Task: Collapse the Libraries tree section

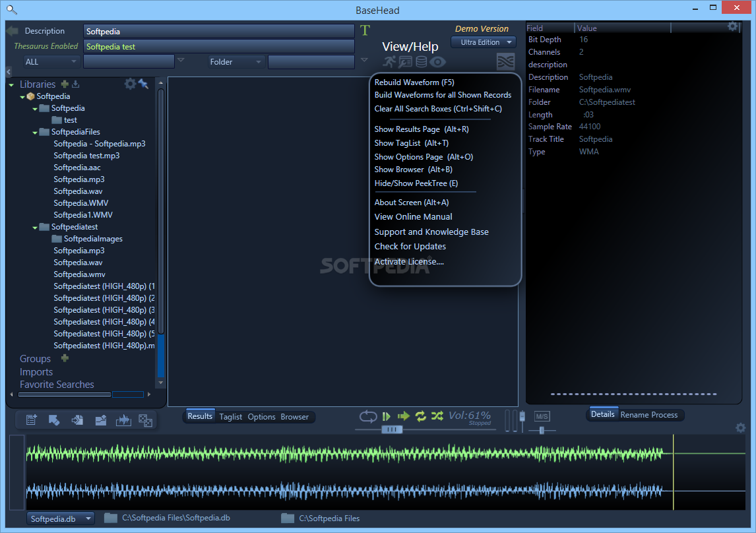Action: pyautogui.click(x=12, y=85)
